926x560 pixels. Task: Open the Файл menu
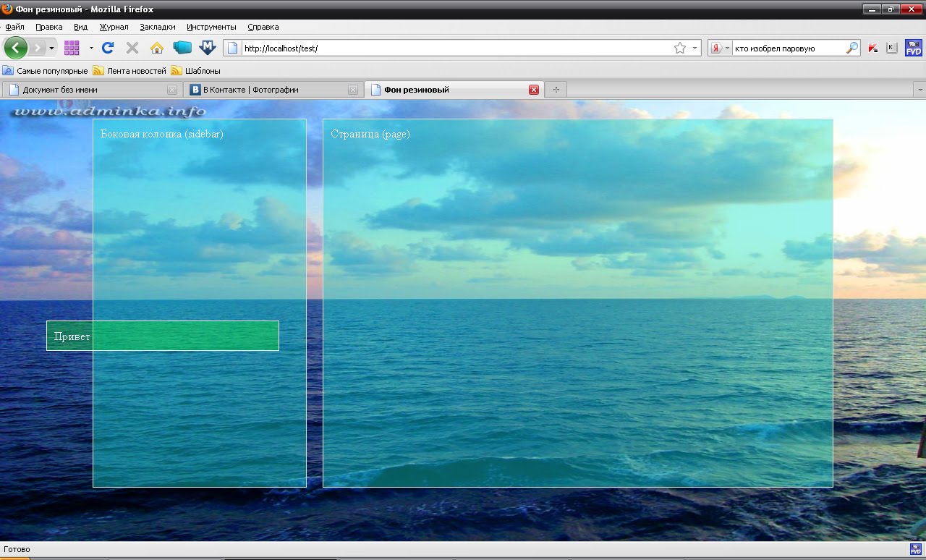tap(14, 27)
